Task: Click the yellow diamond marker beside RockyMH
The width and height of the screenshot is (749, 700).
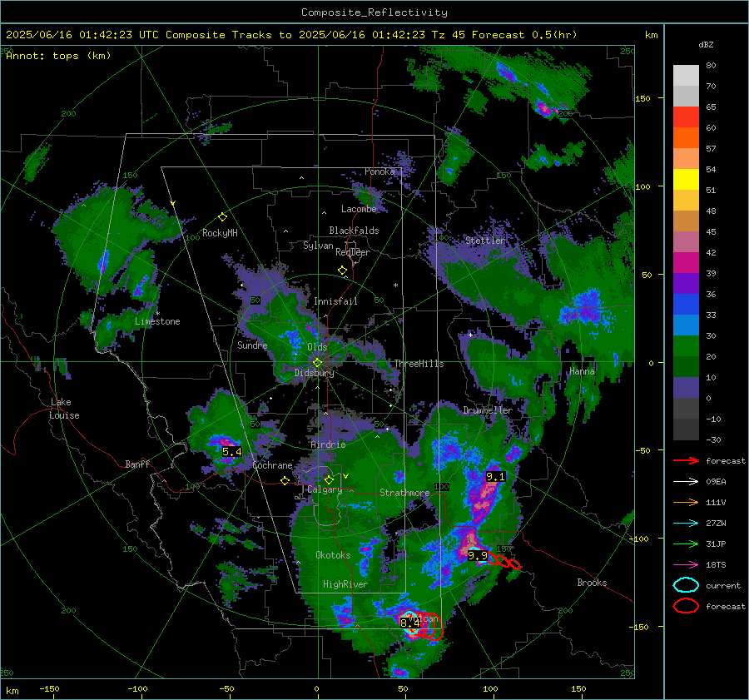Action: (x=222, y=217)
